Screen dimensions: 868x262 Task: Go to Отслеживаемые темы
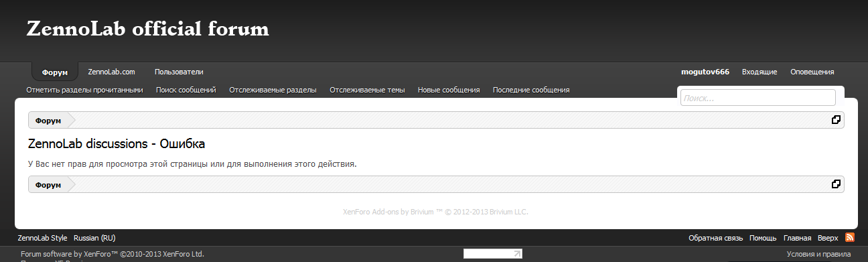pyautogui.click(x=367, y=90)
